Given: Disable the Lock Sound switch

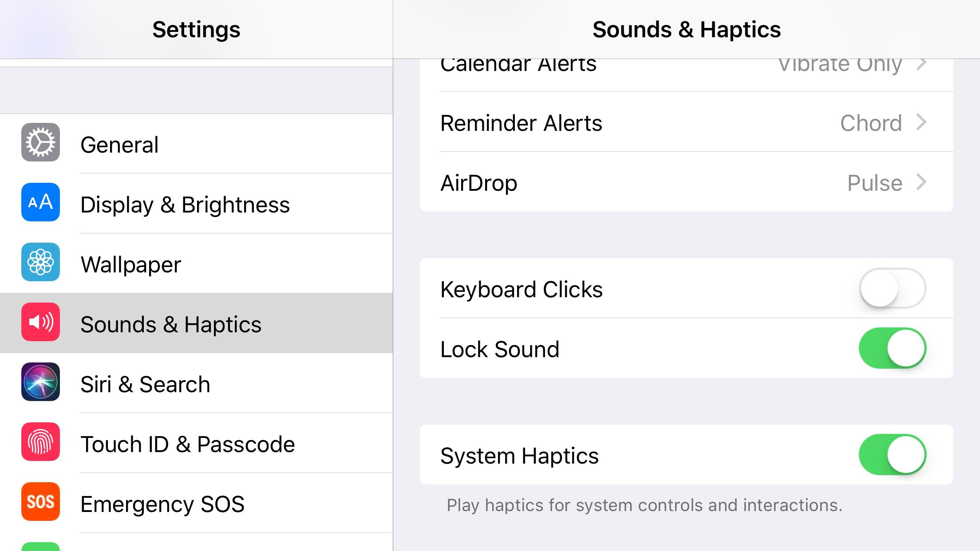Looking at the screenshot, I should click(893, 348).
